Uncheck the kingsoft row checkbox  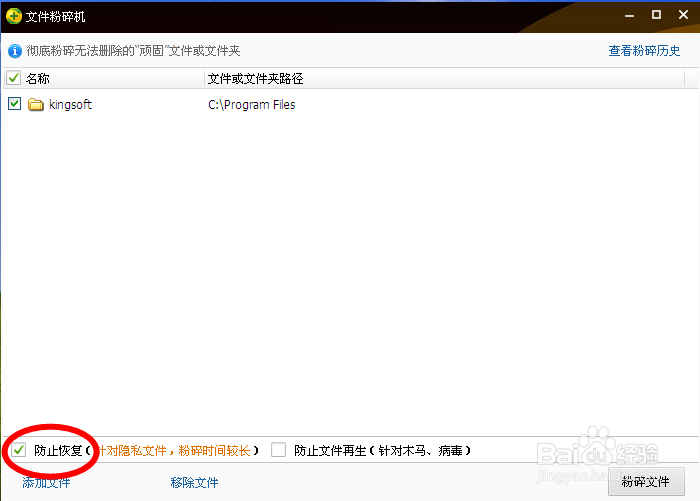tap(14, 104)
